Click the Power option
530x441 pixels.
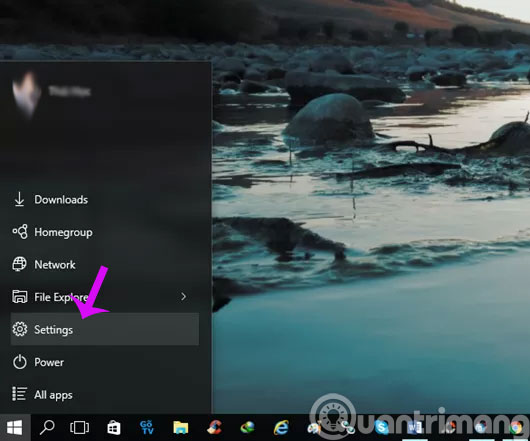(x=104, y=362)
